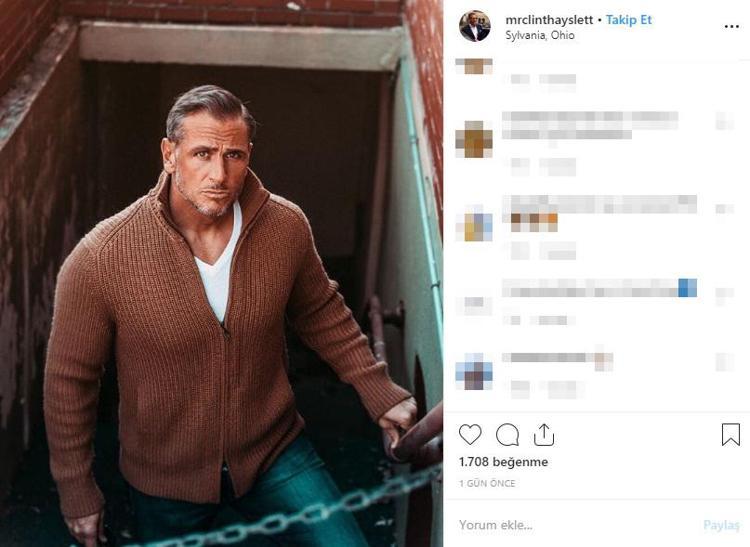Open the profile avatar in the post header
Image resolution: width=750 pixels, height=547 pixels.
[475, 26]
